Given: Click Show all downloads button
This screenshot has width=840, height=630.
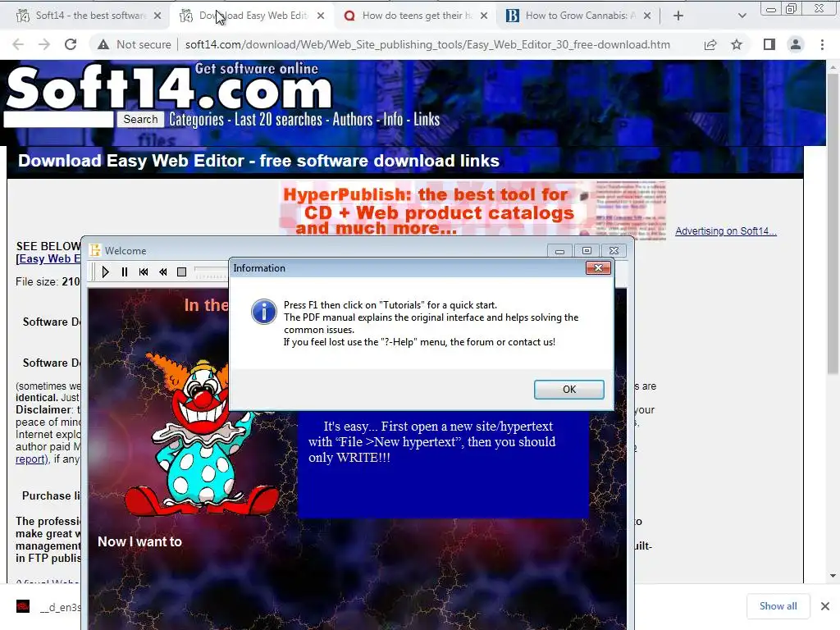Looking at the screenshot, I should pos(778,606).
